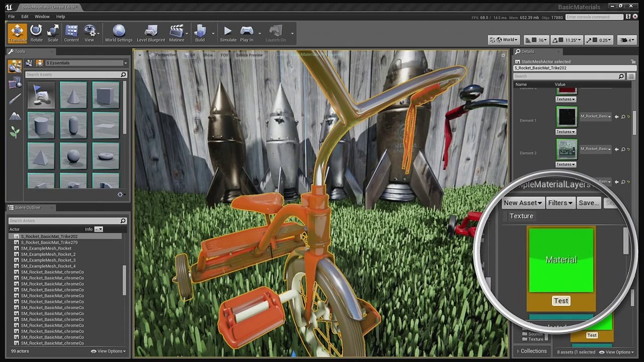
Task: Open Info column dropdown in Scene Outliner
Action: (x=99, y=229)
